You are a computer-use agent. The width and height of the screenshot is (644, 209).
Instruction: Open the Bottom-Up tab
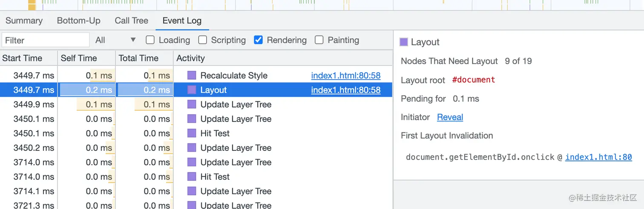[x=78, y=20]
